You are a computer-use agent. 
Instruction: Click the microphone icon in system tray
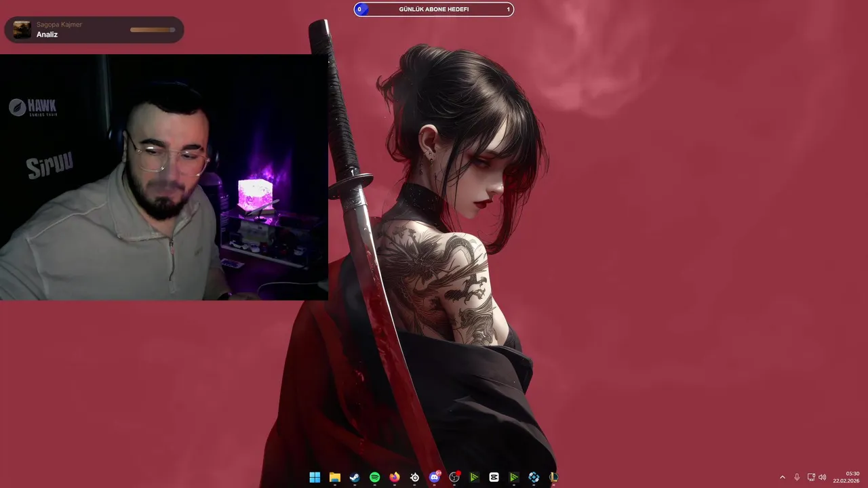tap(797, 477)
